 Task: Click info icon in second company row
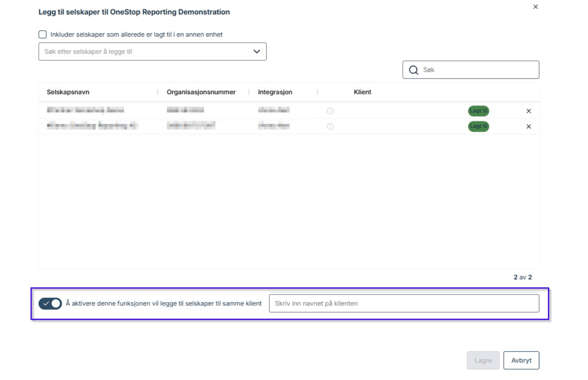click(x=330, y=127)
